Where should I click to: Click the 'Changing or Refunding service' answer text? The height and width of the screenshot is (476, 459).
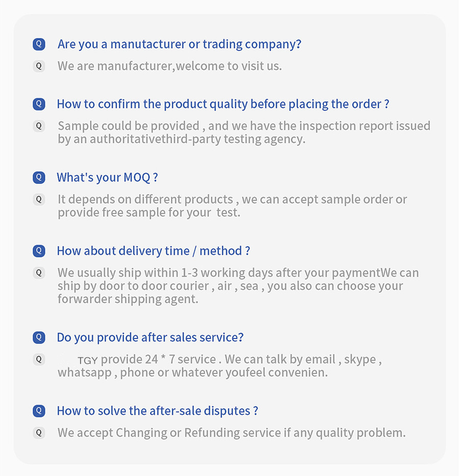click(198, 433)
